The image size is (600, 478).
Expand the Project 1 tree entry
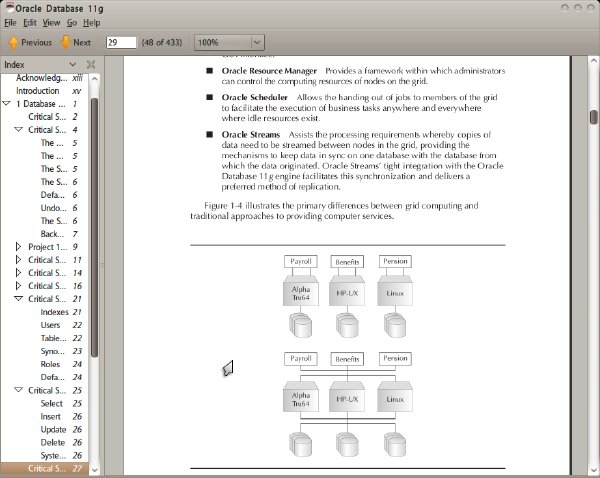pos(18,247)
